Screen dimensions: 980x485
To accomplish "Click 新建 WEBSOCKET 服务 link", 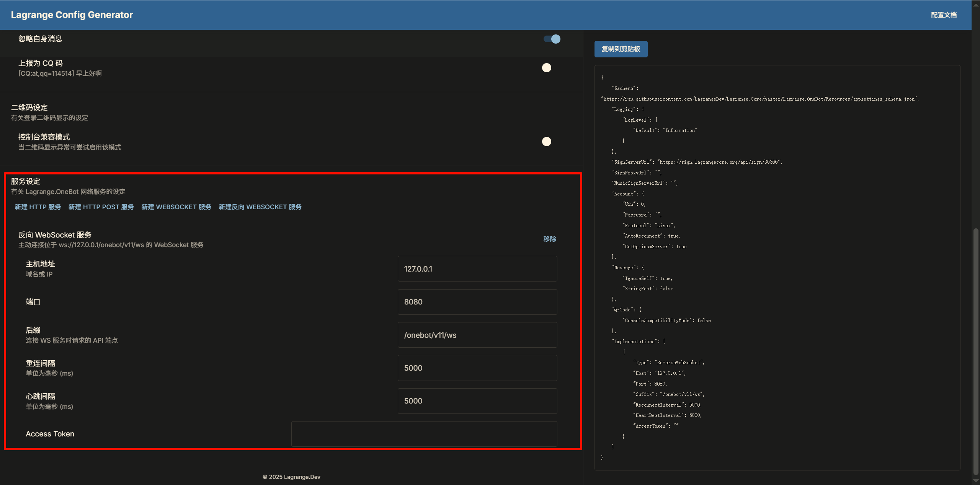I will (176, 207).
